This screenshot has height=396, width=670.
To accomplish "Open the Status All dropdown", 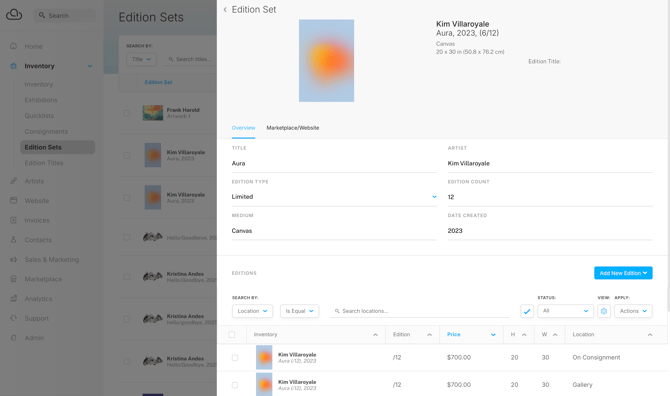I will pyautogui.click(x=565, y=311).
